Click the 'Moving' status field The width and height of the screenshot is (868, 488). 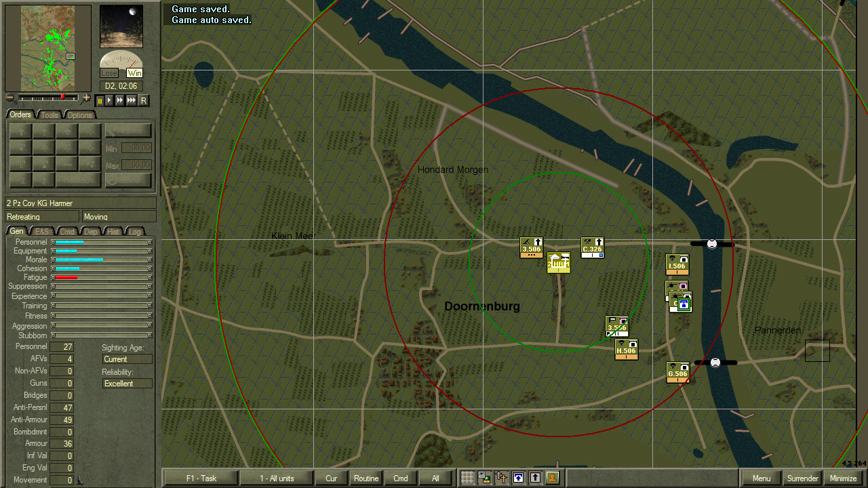click(119, 217)
